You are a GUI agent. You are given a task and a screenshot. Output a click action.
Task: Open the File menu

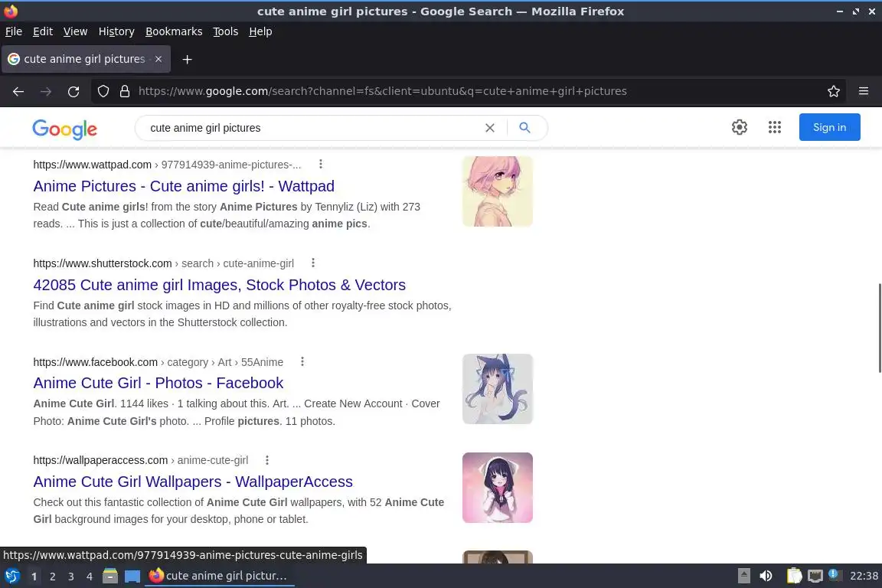coord(14,31)
